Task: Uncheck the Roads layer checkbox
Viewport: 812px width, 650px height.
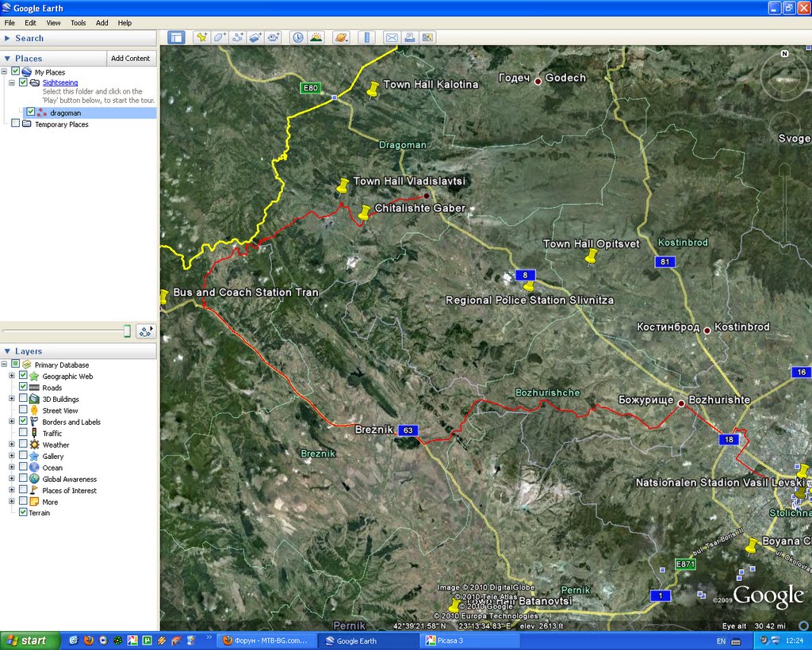Action: point(24,387)
